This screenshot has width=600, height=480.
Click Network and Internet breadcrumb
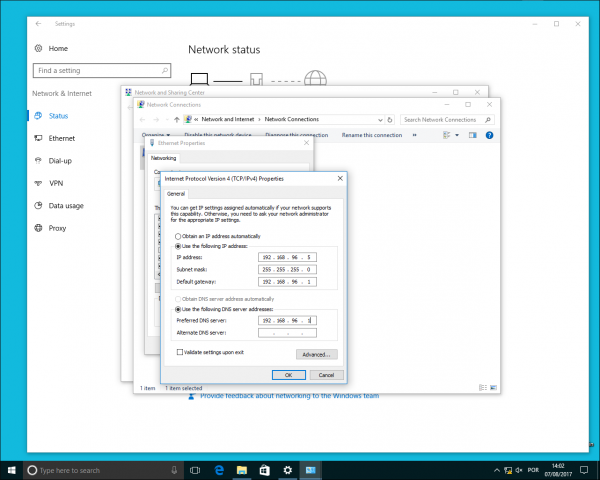[x=228, y=119]
